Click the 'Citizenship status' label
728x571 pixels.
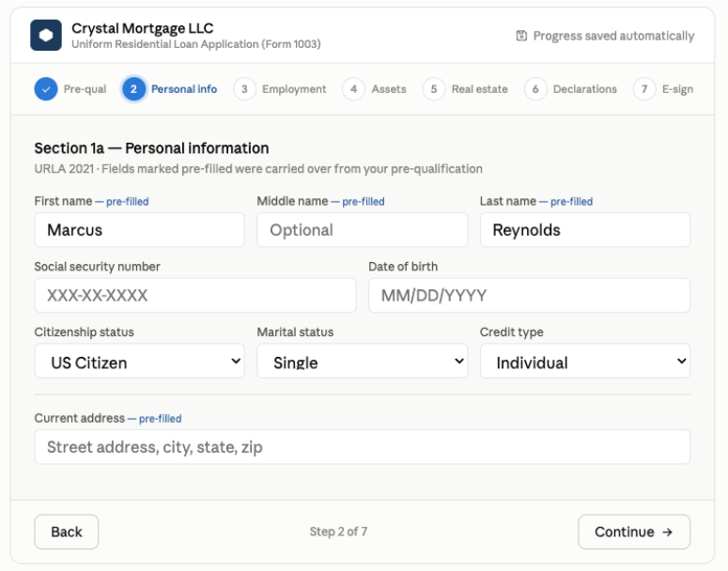pos(84,332)
